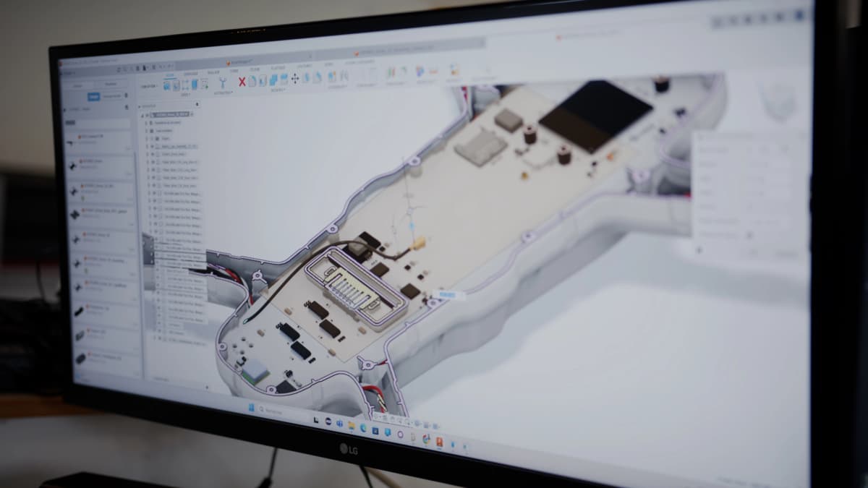Click the Windows Start button
Image resolution: width=868 pixels, height=488 pixels.
click(252, 408)
